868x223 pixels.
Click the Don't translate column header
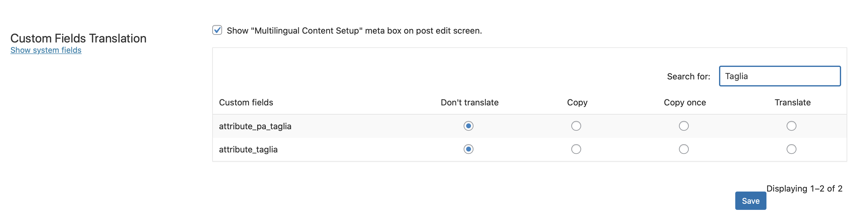click(469, 102)
